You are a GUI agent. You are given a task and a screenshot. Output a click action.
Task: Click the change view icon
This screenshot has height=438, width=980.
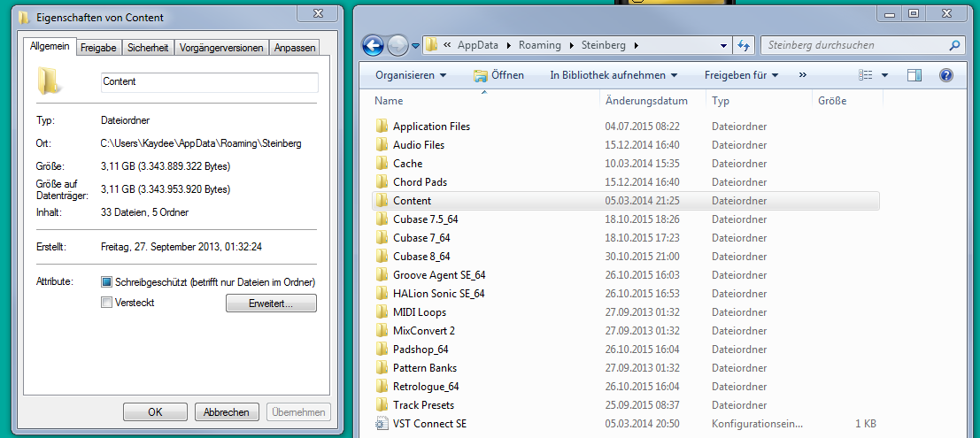(x=866, y=75)
